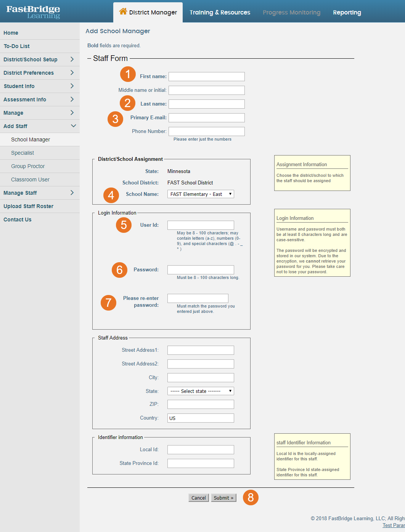This screenshot has height=532, width=405.
Task: Click the 'Login Information' note title
Action: (x=295, y=218)
